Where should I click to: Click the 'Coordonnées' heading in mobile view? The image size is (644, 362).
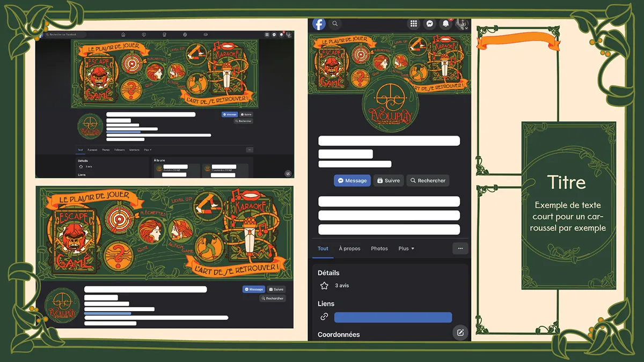[339, 334]
